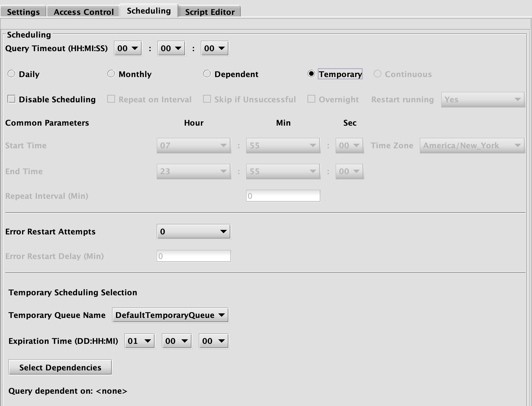The width and height of the screenshot is (532, 406).
Task: Open Query Timeout hours dropdown
Action: click(x=128, y=49)
